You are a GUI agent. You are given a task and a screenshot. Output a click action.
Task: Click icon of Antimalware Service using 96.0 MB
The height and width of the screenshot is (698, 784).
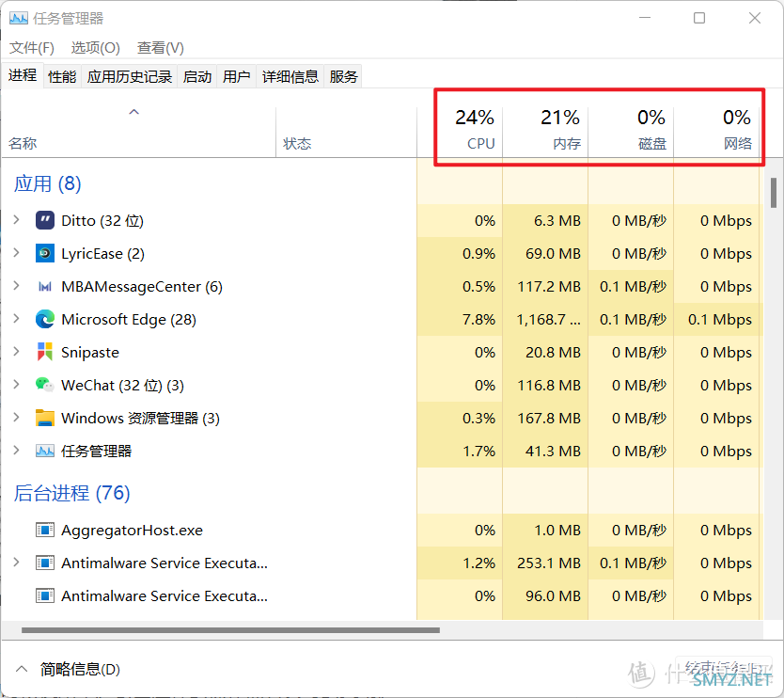(x=45, y=595)
